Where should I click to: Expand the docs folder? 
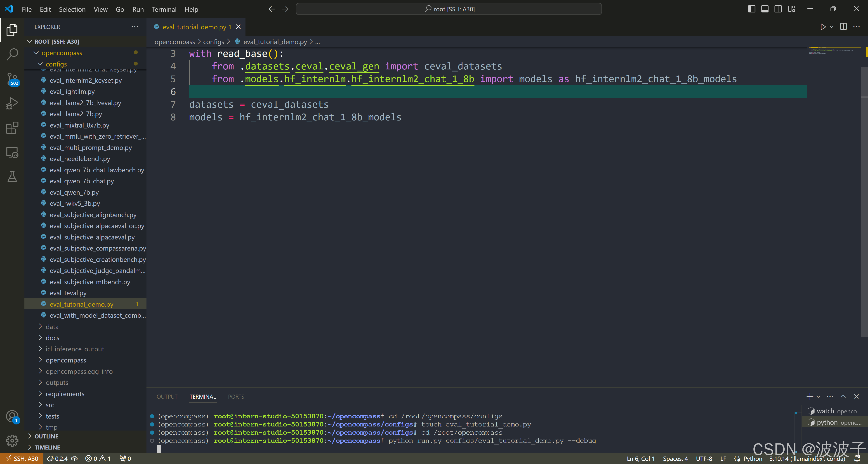click(x=53, y=338)
